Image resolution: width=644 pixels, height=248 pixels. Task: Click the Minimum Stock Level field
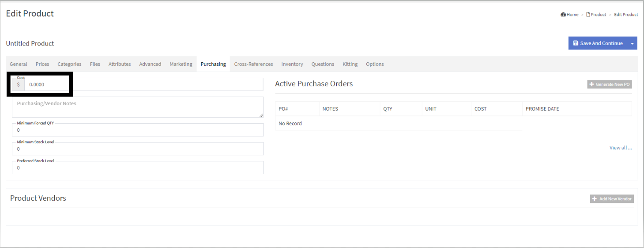click(x=137, y=149)
